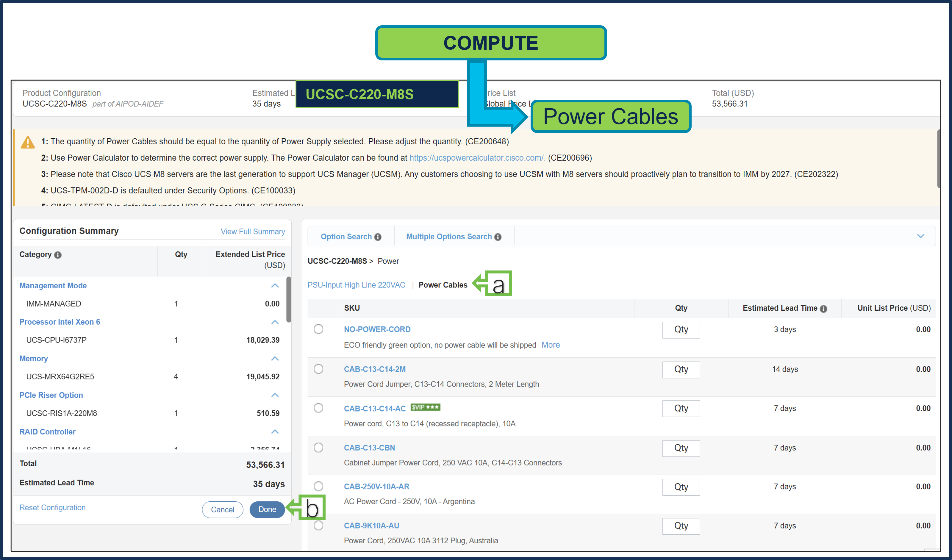Switch to the PSU-Input High Line 220VAC tab
952x560 pixels.
356,285
